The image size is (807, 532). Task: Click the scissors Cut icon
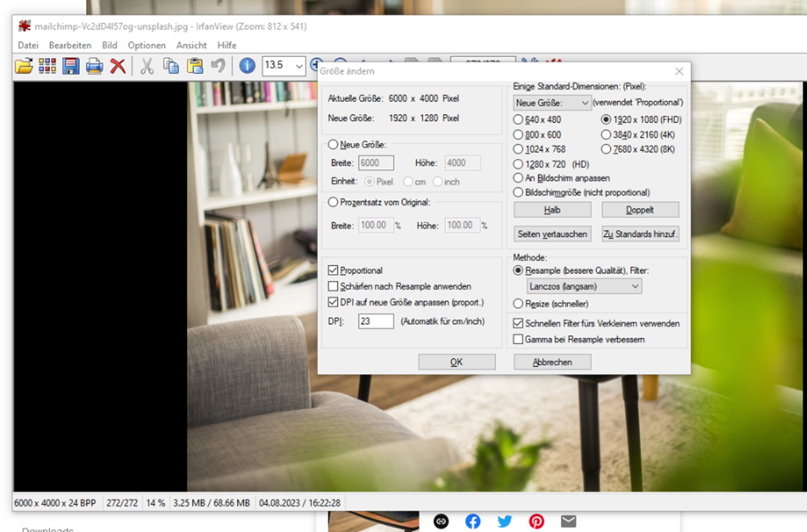tap(147, 66)
